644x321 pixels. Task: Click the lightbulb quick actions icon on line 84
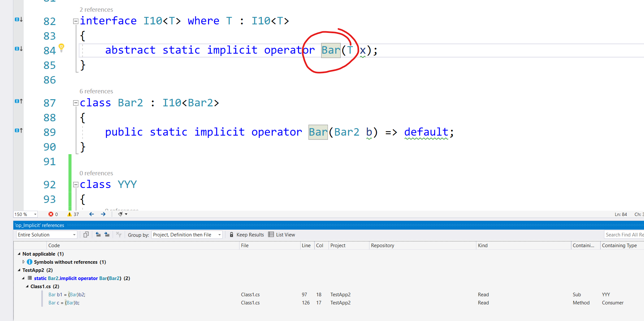(61, 47)
